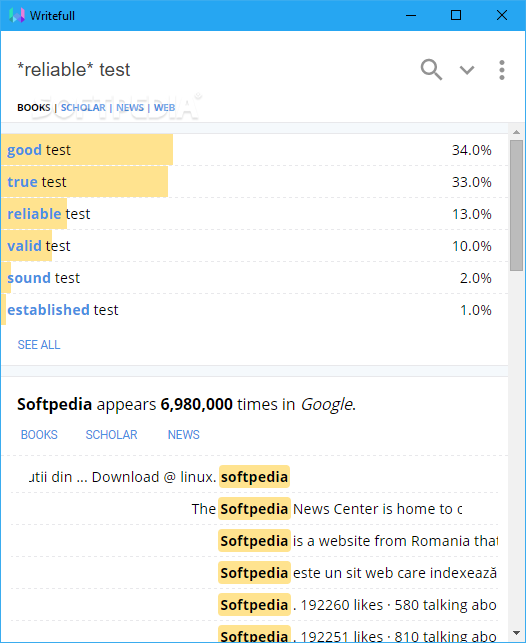Image resolution: width=526 pixels, height=643 pixels.
Task: Open the three-dot options menu
Action: (501, 70)
